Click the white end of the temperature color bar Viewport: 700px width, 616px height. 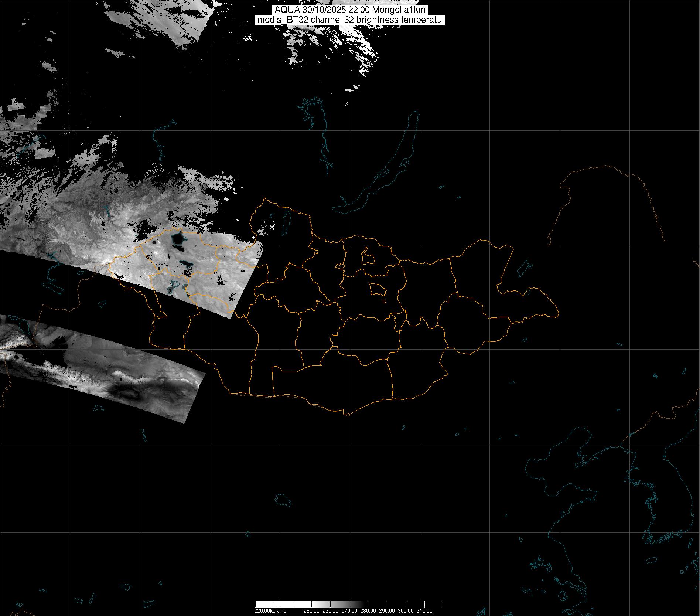(x=283, y=604)
